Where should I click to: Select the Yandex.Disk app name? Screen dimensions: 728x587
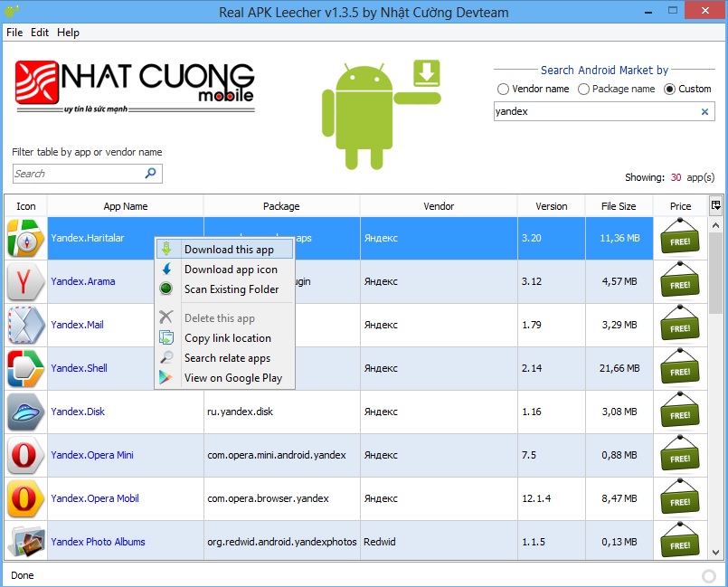point(78,412)
